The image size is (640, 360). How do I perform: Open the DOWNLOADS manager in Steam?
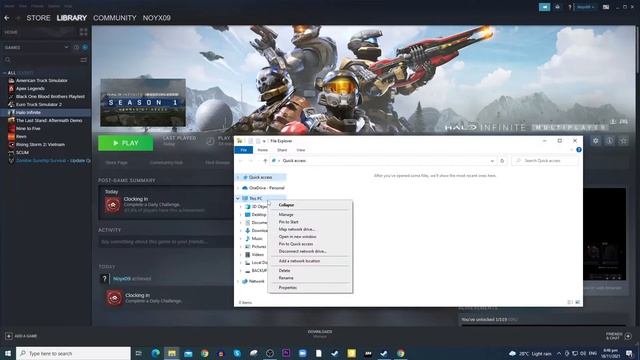pyautogui.click(x=320, y=334)
